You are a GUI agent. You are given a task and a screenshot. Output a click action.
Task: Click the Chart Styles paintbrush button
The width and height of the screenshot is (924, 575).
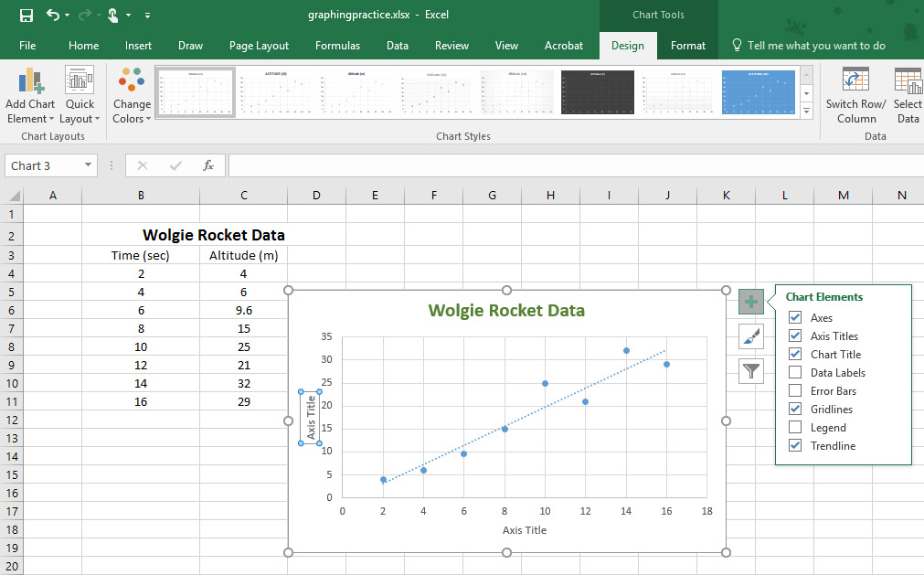(750, 336)
